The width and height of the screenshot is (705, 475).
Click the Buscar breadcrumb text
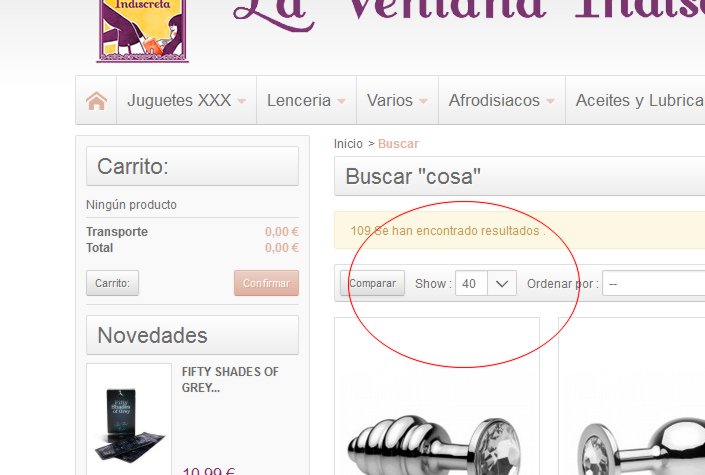398,144
